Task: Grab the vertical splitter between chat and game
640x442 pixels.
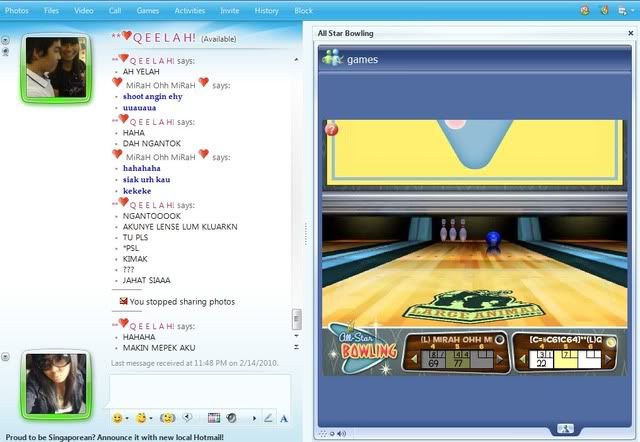Action: 305,233
